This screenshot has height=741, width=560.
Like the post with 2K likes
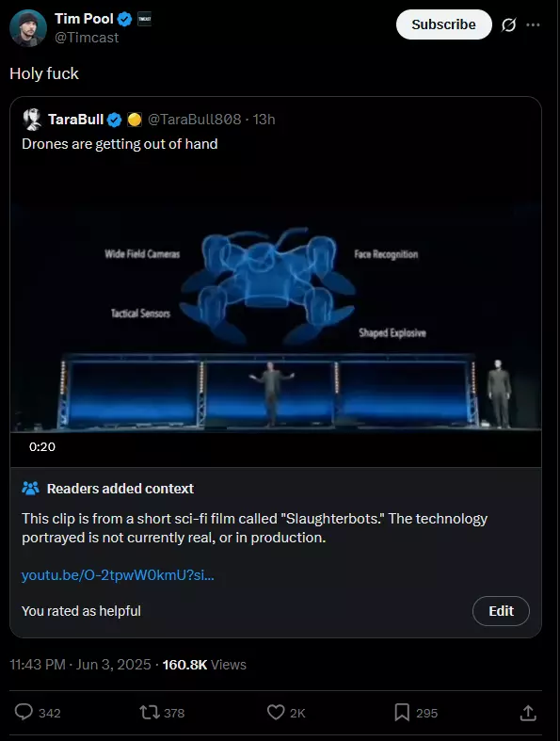point(276,712)
